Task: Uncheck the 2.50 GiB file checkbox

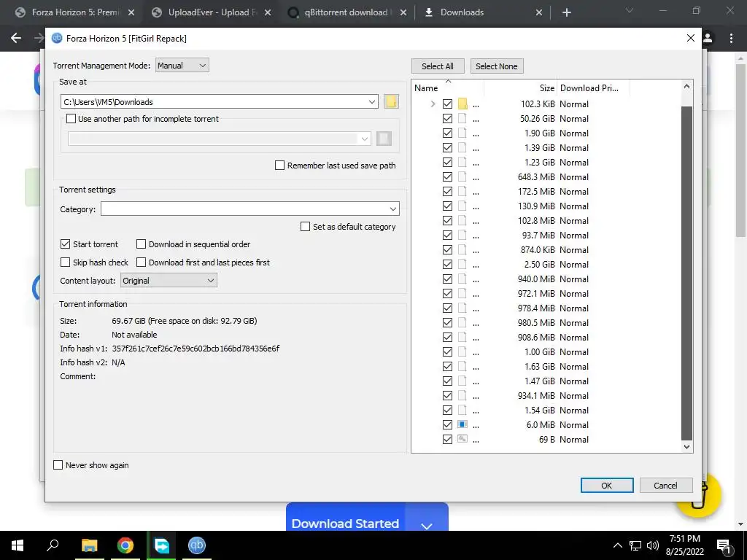Action: pos(447,264)
